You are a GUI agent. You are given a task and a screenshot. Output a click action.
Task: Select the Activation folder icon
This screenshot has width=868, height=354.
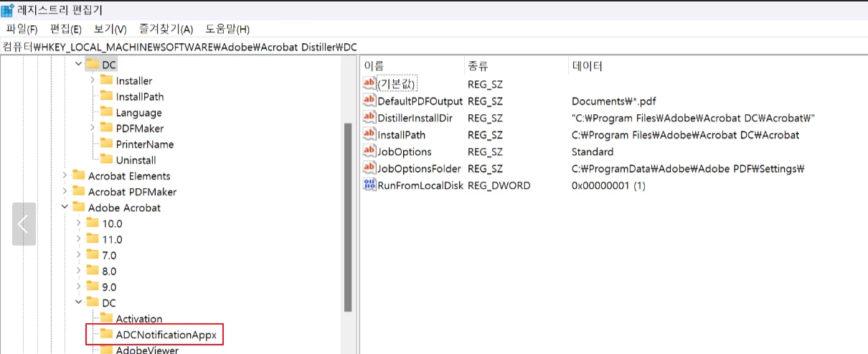(106, 317)
